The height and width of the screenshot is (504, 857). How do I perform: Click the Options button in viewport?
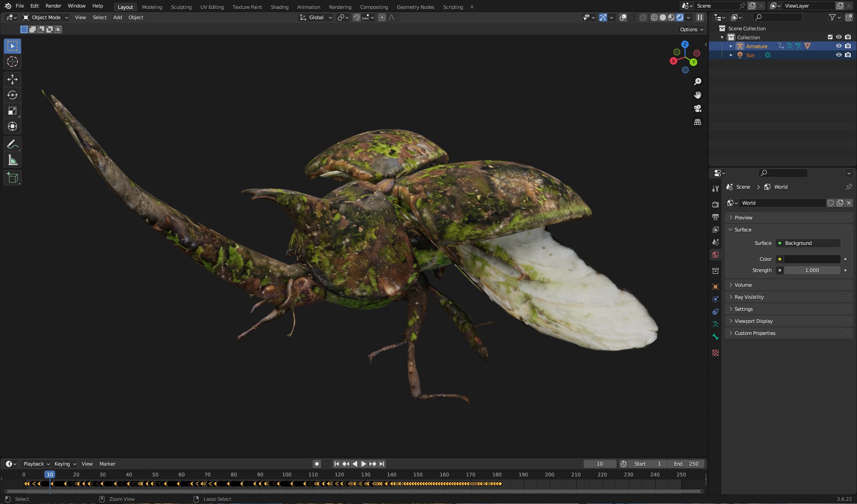click(x=691, y=29)
